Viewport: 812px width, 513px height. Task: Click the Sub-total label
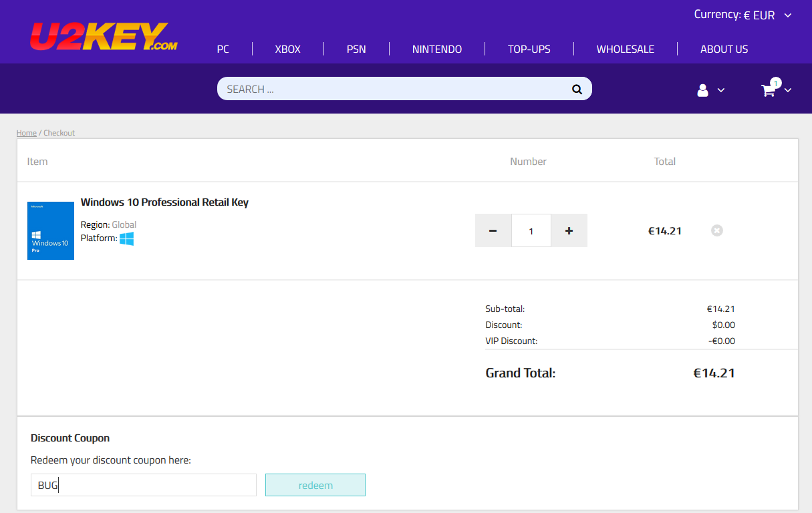point(505,309)
